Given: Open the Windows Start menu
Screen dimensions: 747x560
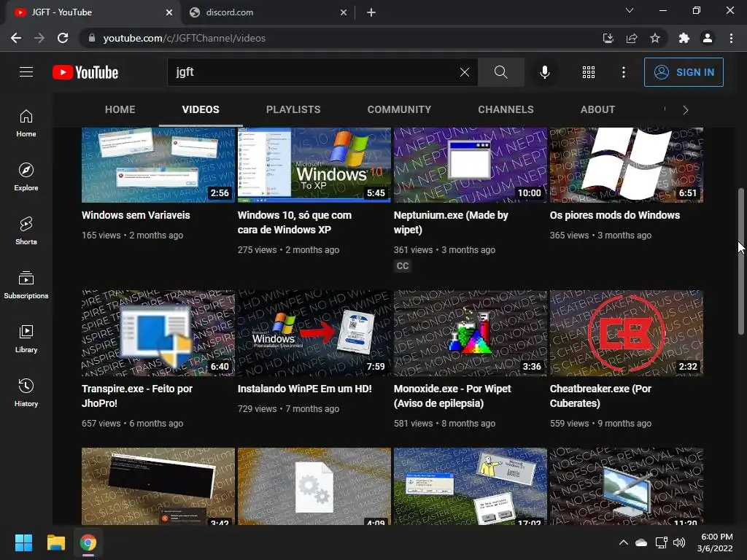Looking at the screenshot, I should tap(23, 542).
